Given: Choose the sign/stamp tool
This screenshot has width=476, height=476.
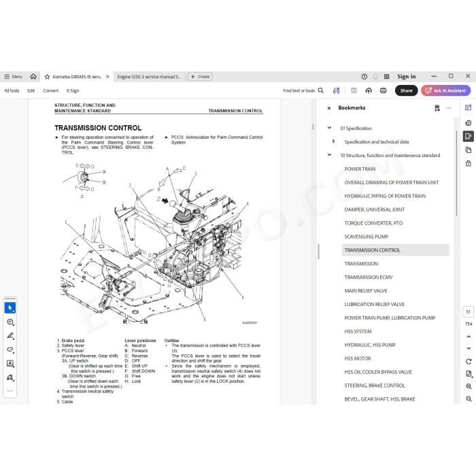Looking at the screenshot, I should (10, 377).
